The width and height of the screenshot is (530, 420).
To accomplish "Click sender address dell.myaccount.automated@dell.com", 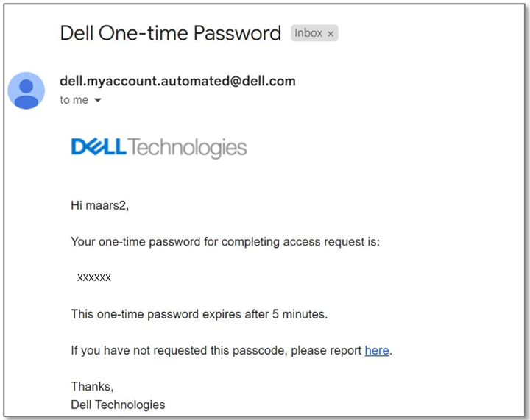I will coord(177,81).
